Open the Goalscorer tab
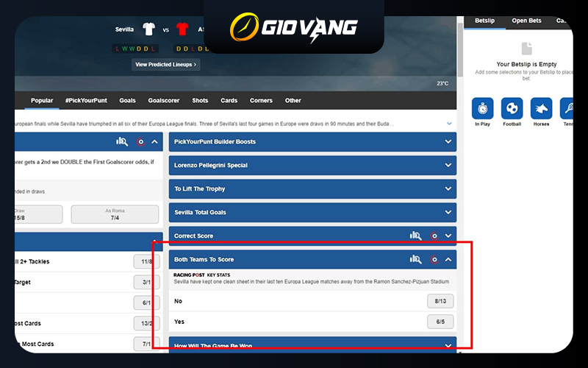 [x=164, y=101]
